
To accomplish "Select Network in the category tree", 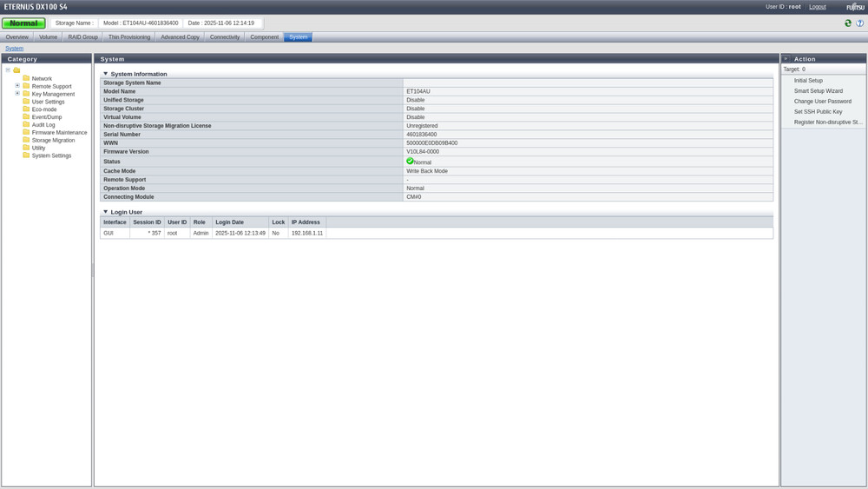I will pyautogui.click(x=42, y=79).
